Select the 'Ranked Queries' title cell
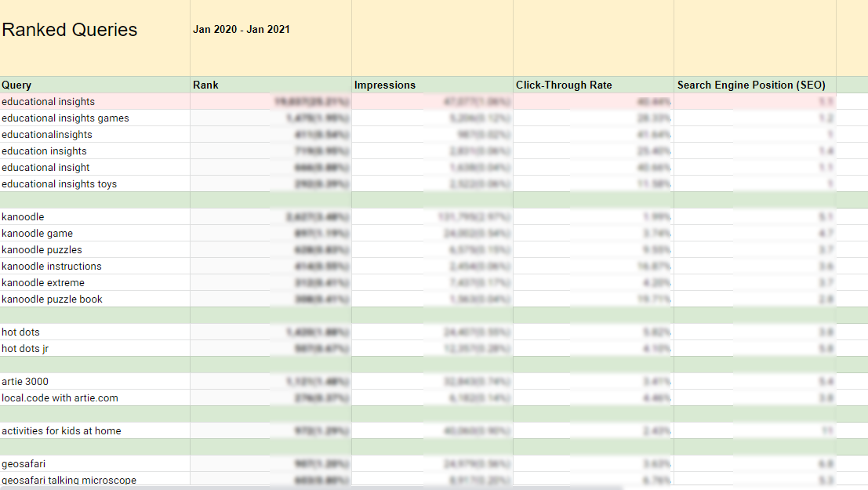 pos(95,38)
